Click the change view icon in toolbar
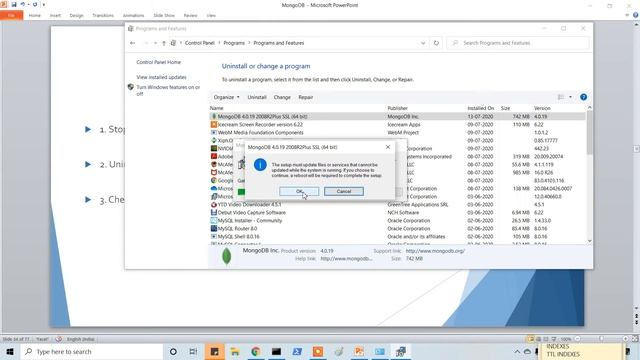 pos(561,97)
